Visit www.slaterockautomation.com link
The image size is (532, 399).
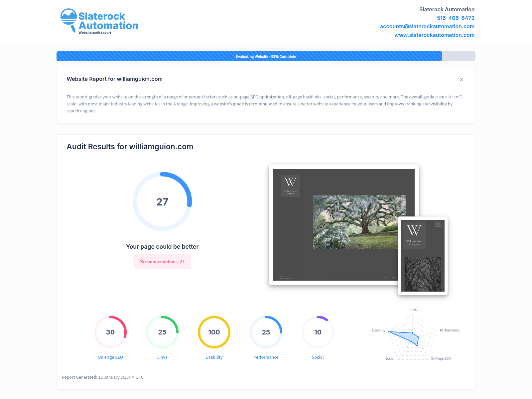coord(434,35)
